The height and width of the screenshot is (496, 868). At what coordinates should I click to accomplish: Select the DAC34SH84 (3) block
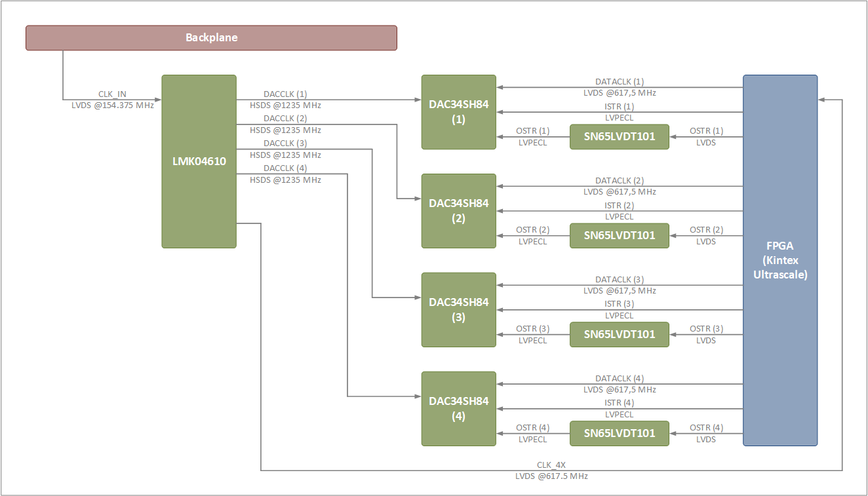click(459, 310)
